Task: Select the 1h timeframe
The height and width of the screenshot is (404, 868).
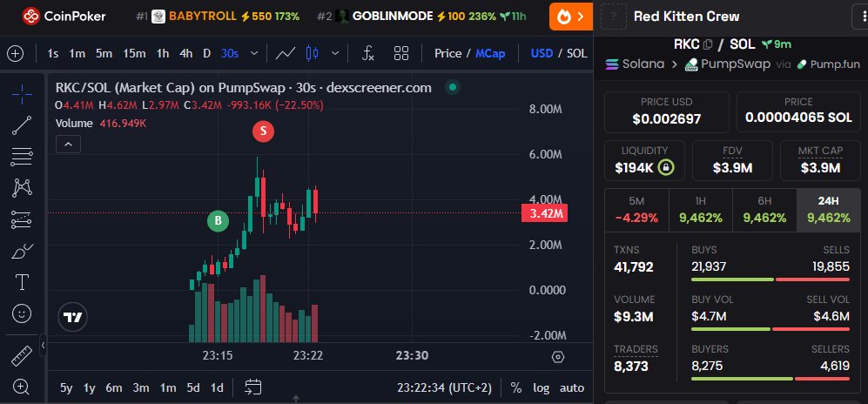Action: click(x=162, y=54)
